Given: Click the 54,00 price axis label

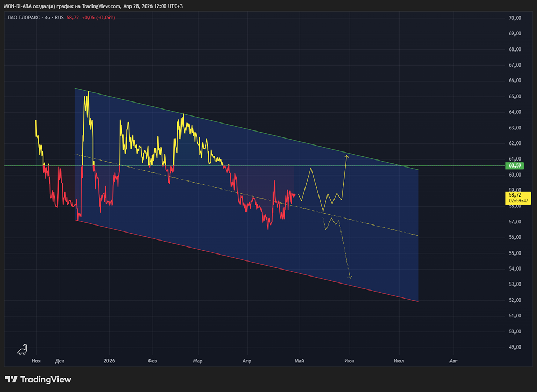Looking at the screenshot, I should [515, 268].
